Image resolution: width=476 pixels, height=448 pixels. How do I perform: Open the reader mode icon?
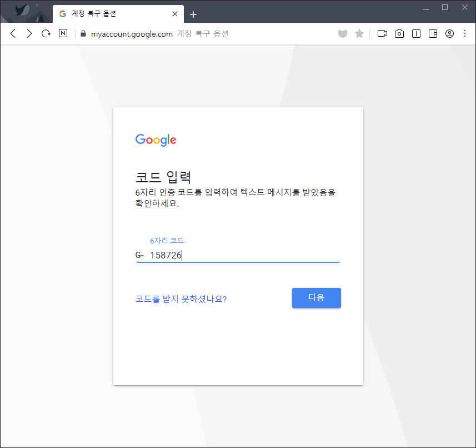pos(416,33)
